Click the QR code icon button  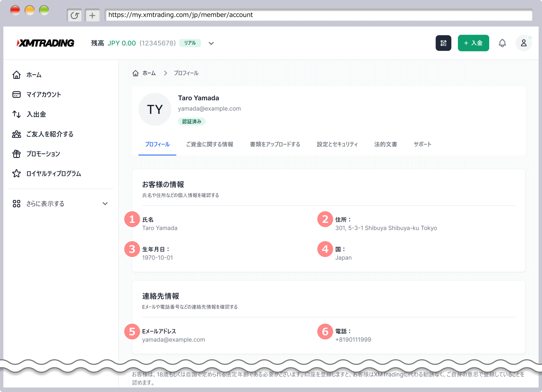coord(443,43)
